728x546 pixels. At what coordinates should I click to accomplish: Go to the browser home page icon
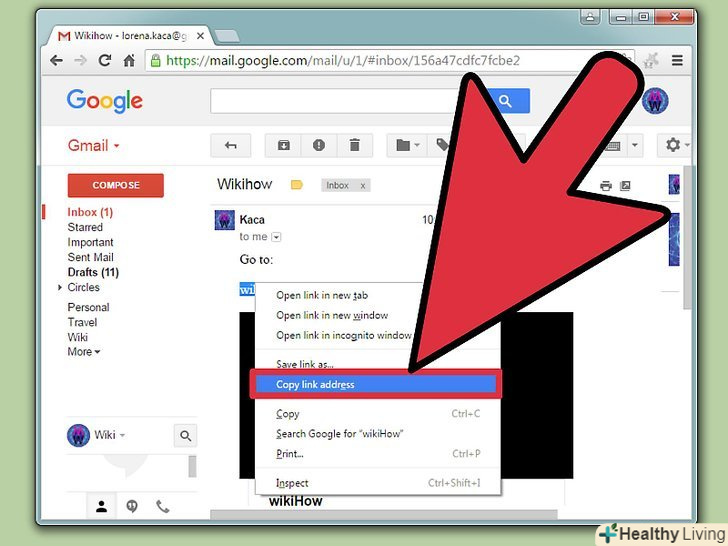click(x=129, y=60)
